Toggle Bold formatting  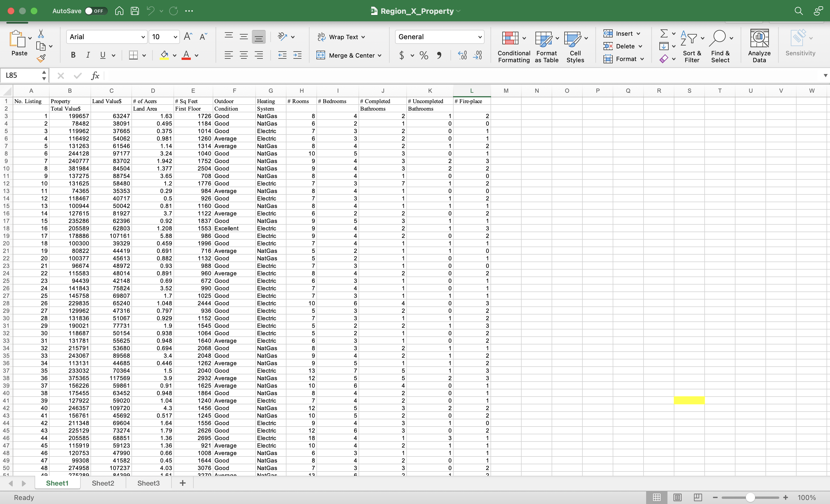coord(73,55)
